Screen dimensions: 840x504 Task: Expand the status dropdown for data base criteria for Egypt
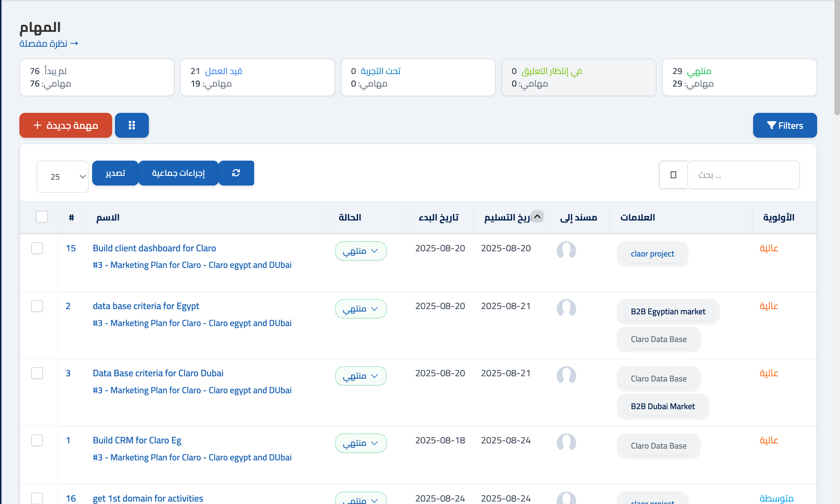click(360, 309)
